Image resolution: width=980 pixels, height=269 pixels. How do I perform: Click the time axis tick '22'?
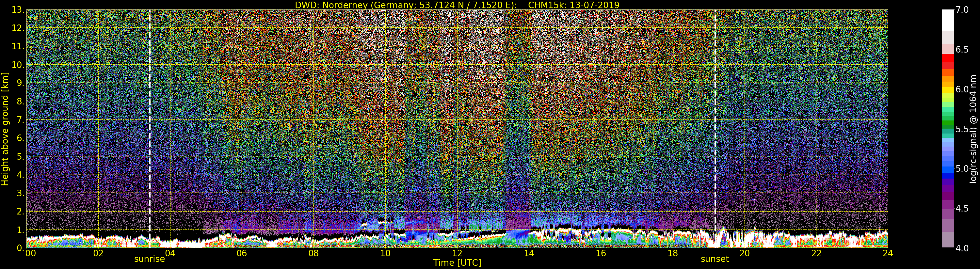(x=816, y=253)
